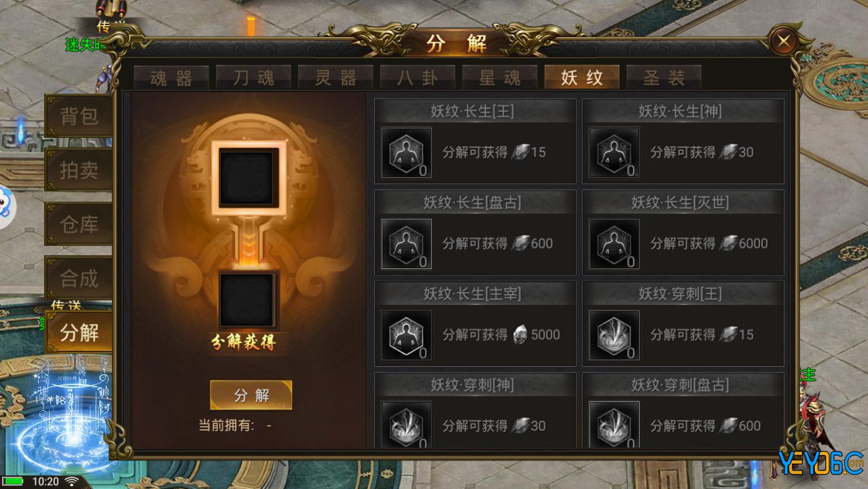868x489 pixels.
Task: Open the 背包 side menu
Action: 79,116
